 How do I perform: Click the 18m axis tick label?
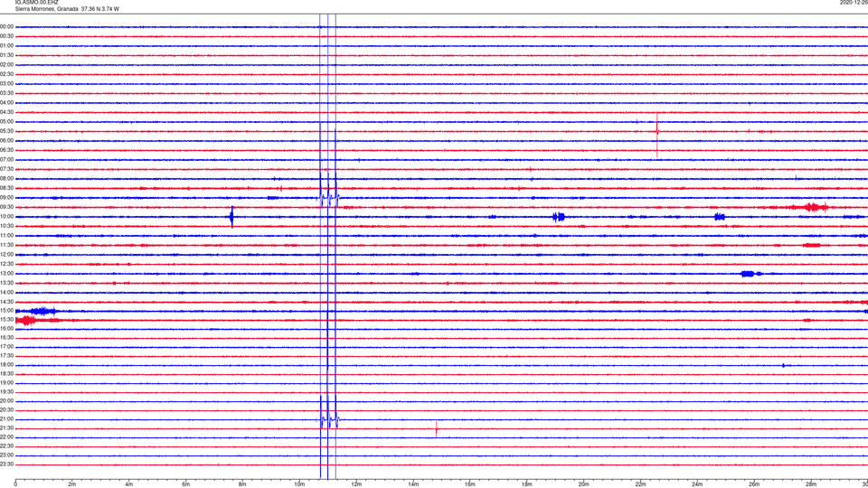[x=526, y=484]
